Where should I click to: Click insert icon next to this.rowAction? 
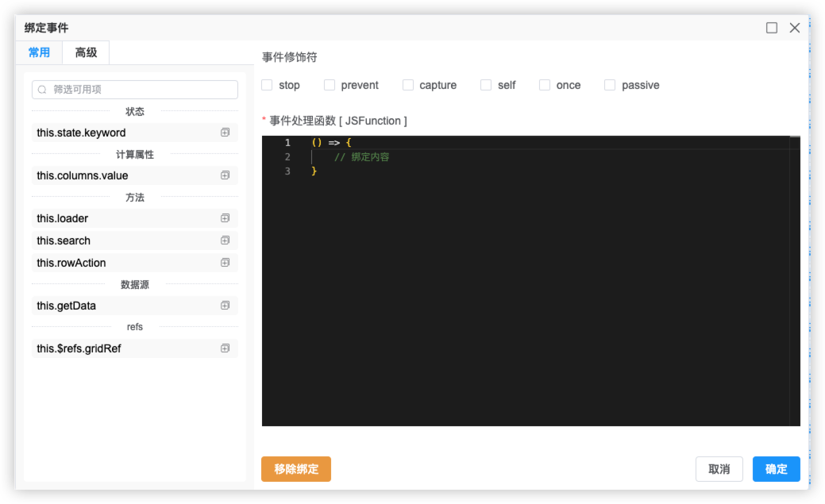click(226, 263)
